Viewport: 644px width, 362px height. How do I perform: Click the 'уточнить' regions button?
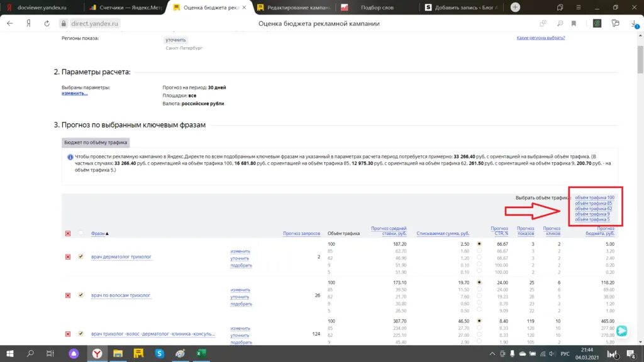176,40
